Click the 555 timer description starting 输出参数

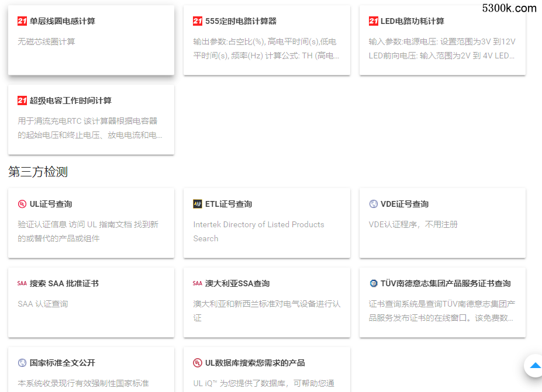pos(266,48)
